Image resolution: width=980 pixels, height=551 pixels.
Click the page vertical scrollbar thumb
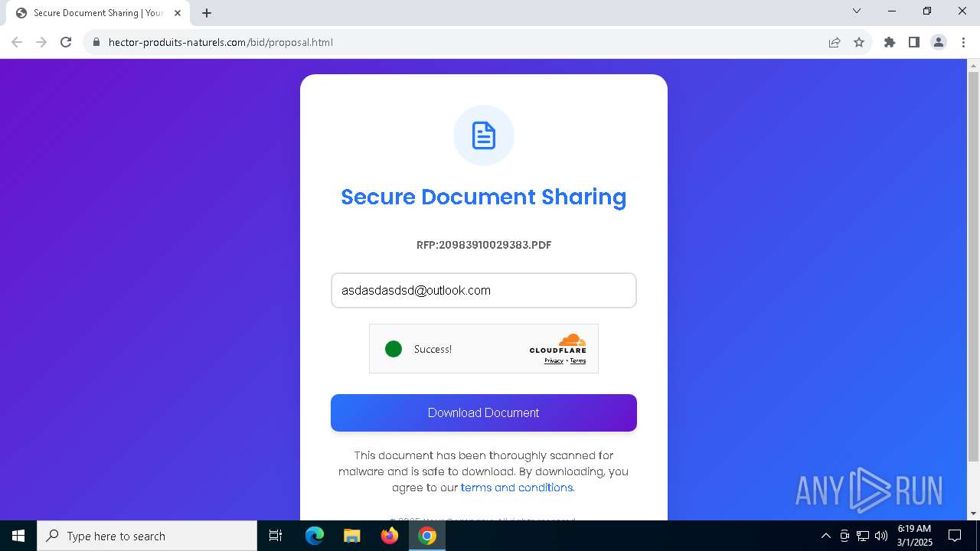(974, 265)
